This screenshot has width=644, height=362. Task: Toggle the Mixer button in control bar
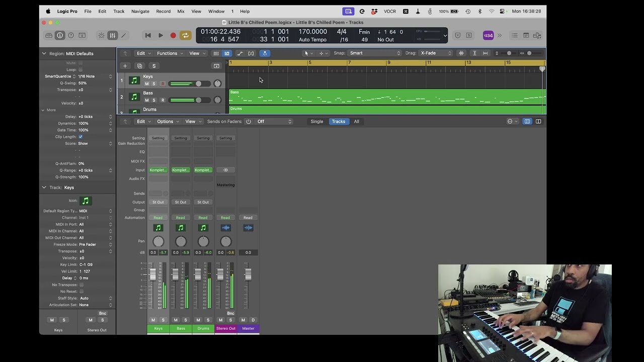(113, 35)
